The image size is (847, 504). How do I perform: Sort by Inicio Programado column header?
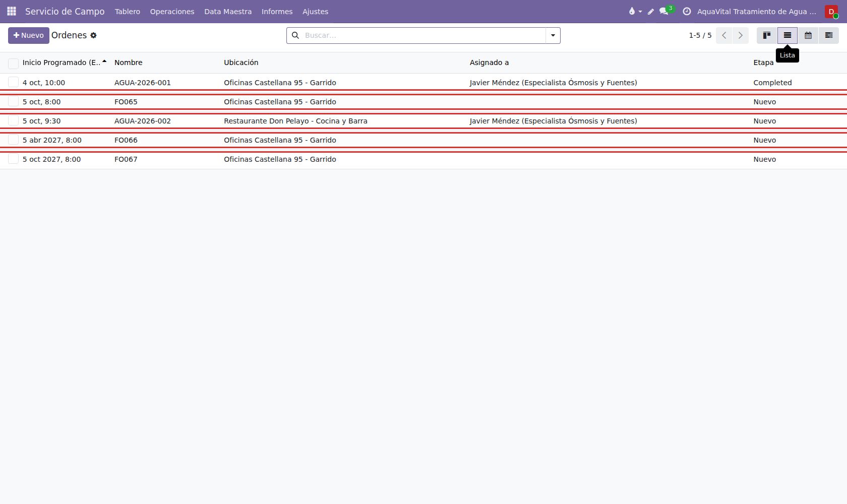click(65, 62)
